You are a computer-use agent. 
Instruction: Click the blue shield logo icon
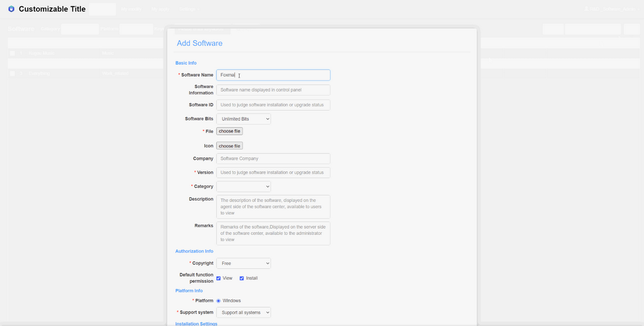(x=11, y=9)
